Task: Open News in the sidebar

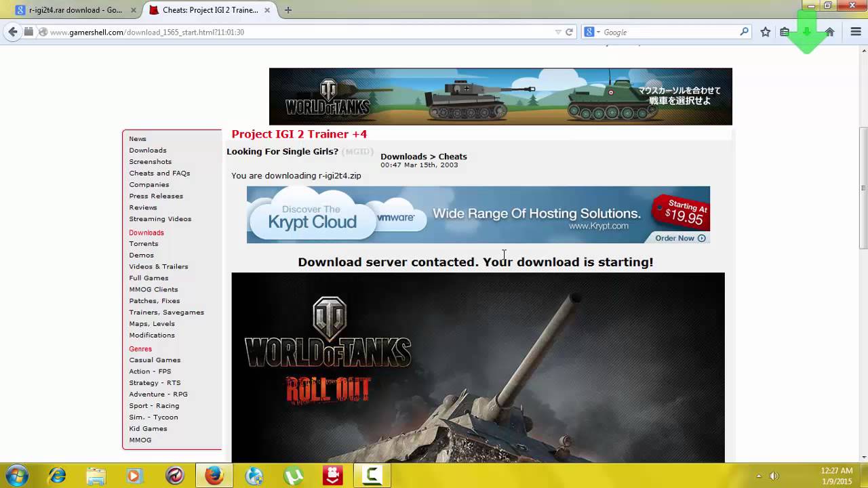Action: coord(138,139)
